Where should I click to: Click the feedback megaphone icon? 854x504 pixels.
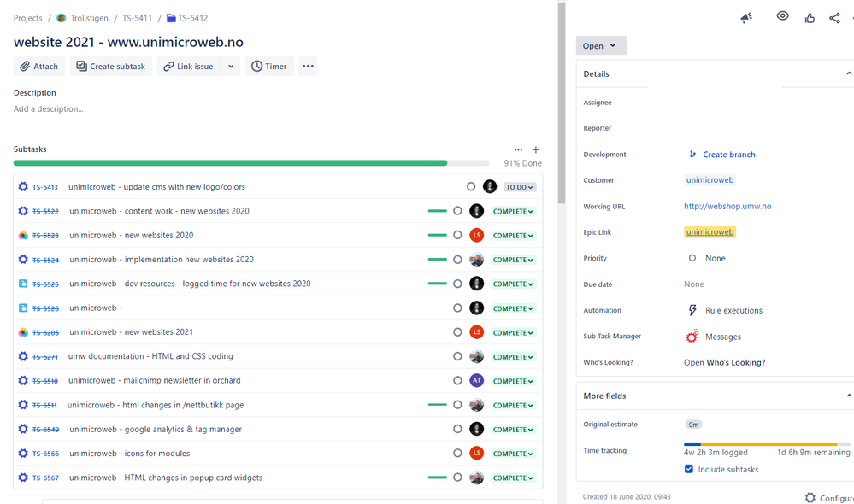click(746, 18)
